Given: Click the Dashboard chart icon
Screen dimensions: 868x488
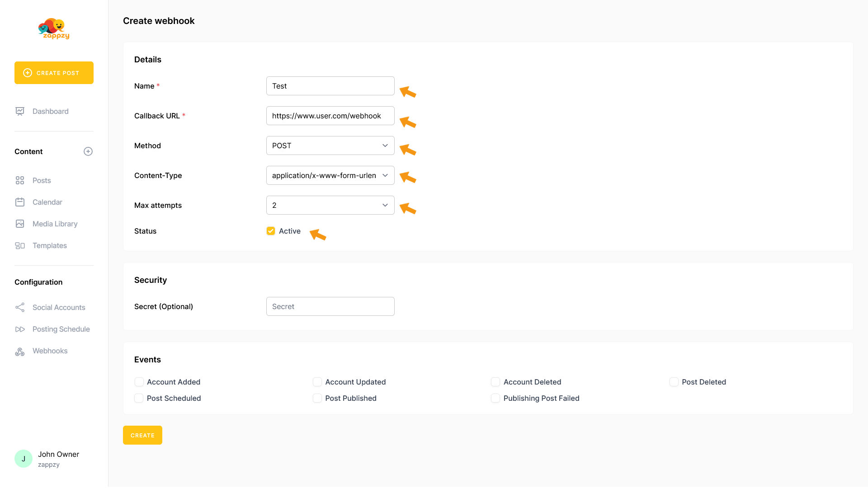Looking at the screenshot, I should (20, 111).
